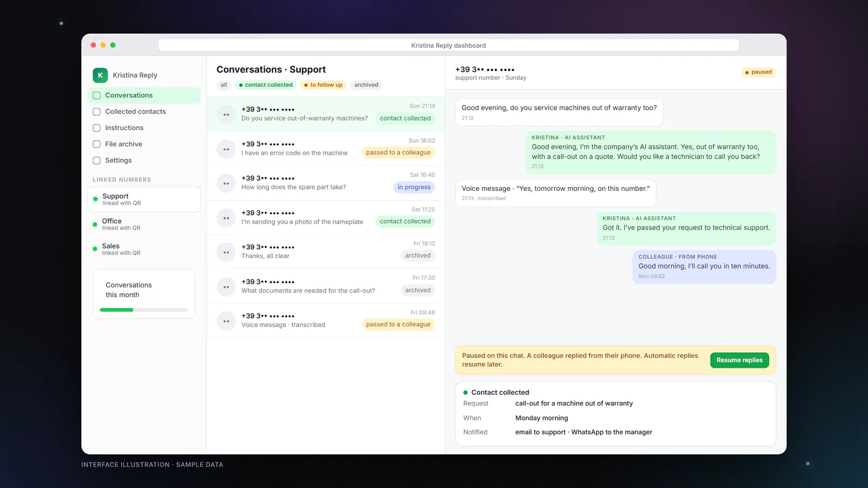
Task: Click avatar of error code conversation
Action: 226,149
